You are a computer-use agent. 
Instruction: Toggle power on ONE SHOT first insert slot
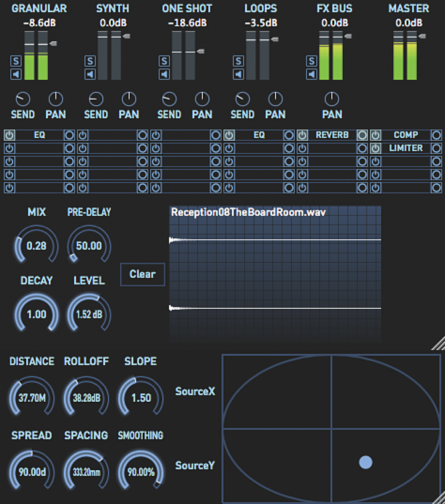coord(156,135)
